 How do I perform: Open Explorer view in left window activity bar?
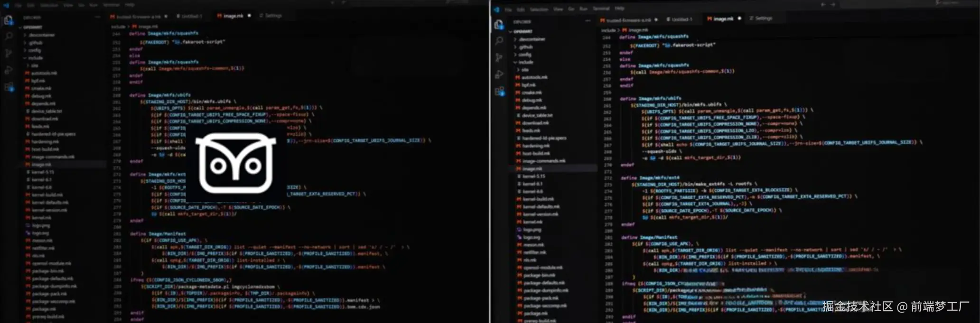8,20
